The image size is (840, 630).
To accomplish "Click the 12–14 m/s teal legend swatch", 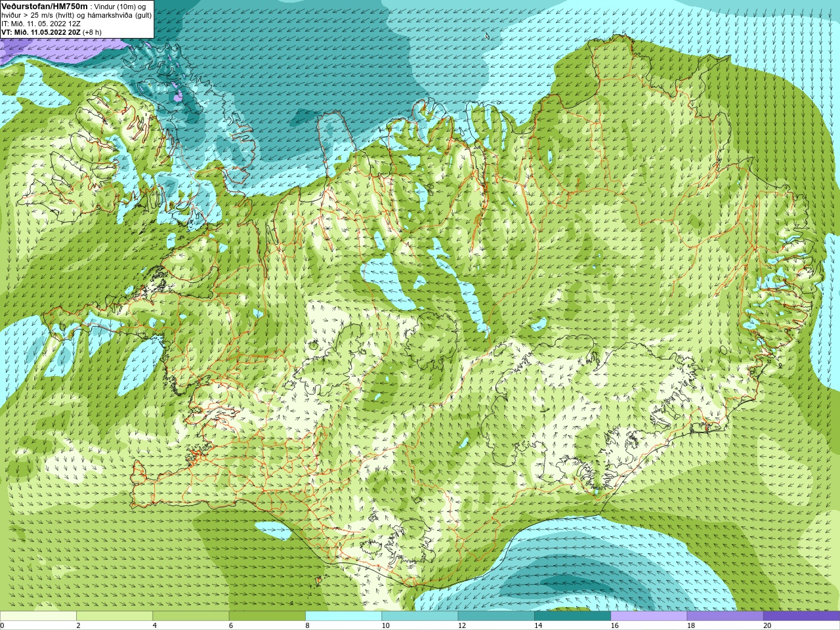I will click(496, 616).
